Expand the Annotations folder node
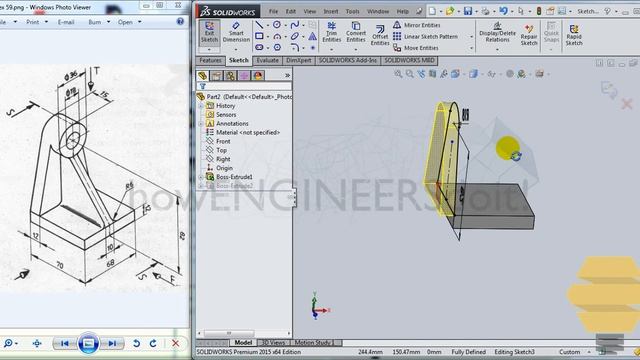 tap(201, 123)
